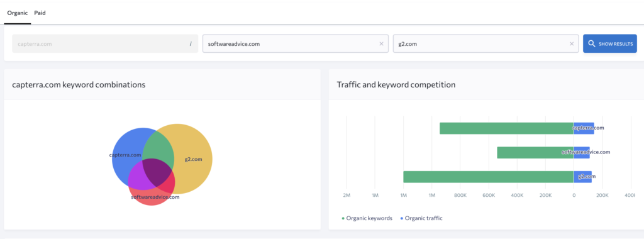Switch to the Paid tab
The height and width of the screenshot is (239, 644).
click(x=40, y=13)
